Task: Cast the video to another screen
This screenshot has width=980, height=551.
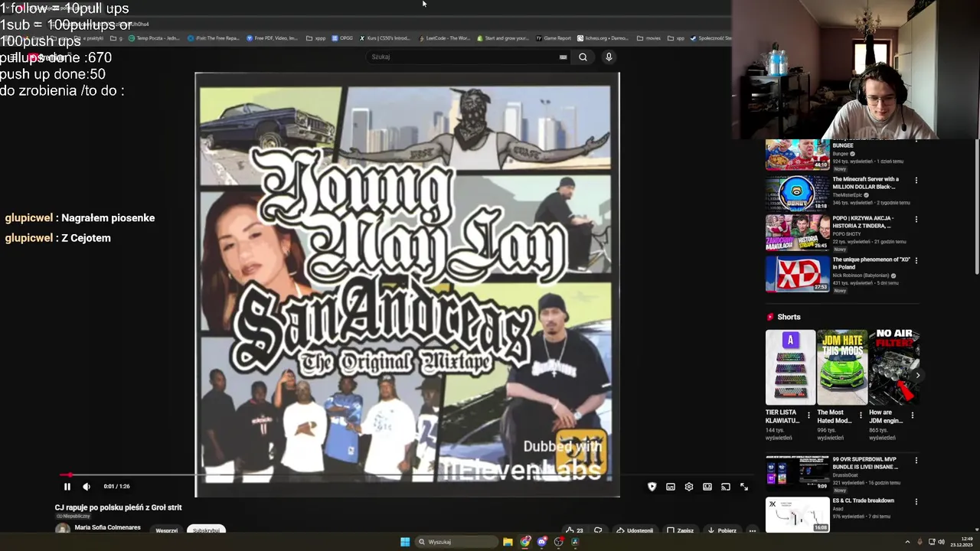Action: click(725, 487)
